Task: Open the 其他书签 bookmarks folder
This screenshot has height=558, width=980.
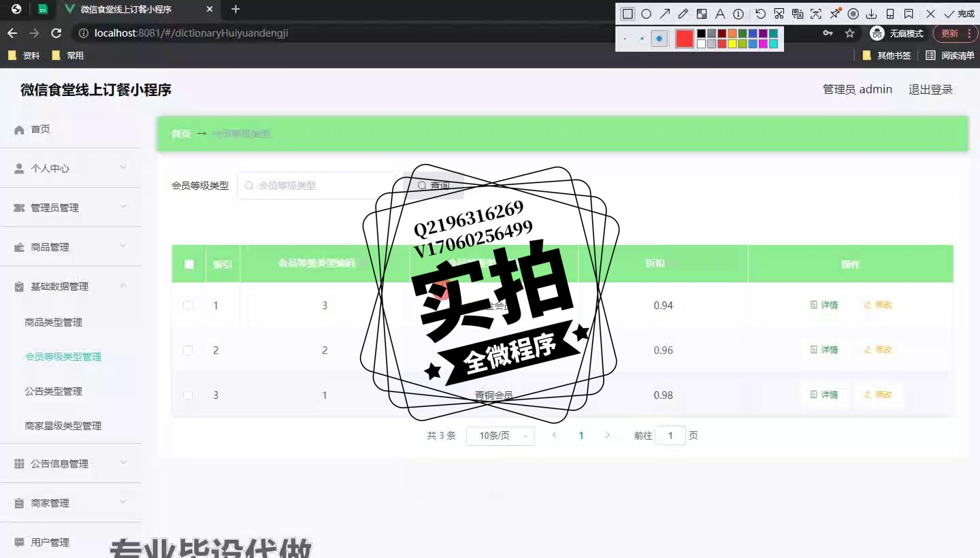Action: coord(887,56)
